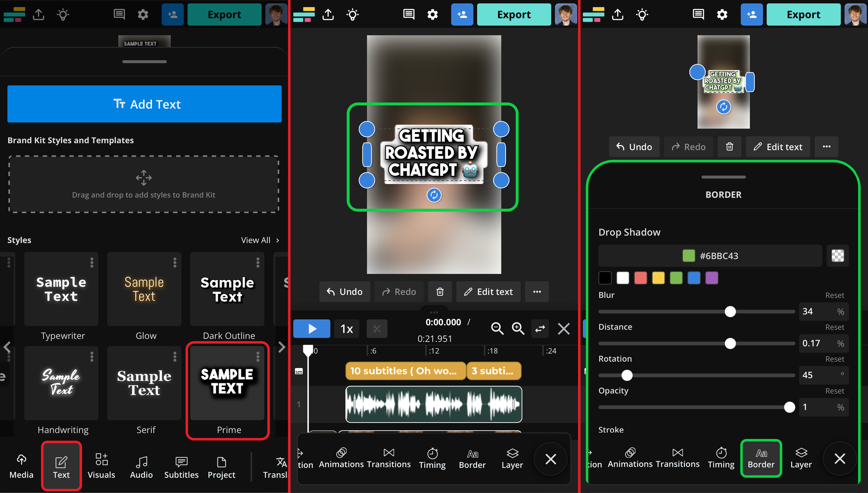This screenshot has height=493, width=868.
Task: Delete the selected text element with the trash icon
Action: 440,292
